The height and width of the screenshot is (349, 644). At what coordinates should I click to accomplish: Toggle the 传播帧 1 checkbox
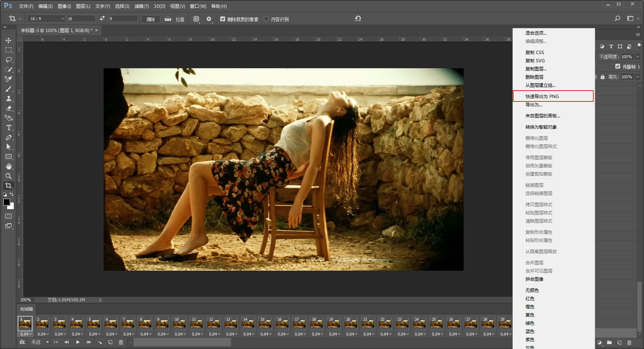click(x=618, y=66)
